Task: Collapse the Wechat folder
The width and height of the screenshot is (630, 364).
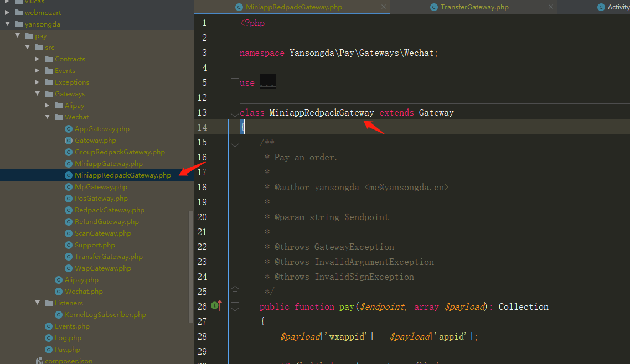Action: click(48, 117)
